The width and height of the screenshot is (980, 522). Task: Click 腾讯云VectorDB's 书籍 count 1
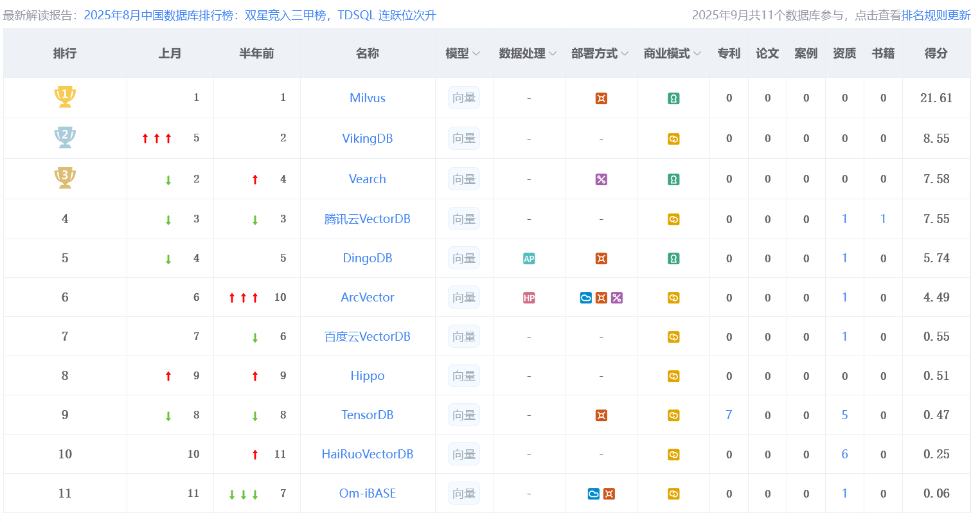click(x=883, y=219)
